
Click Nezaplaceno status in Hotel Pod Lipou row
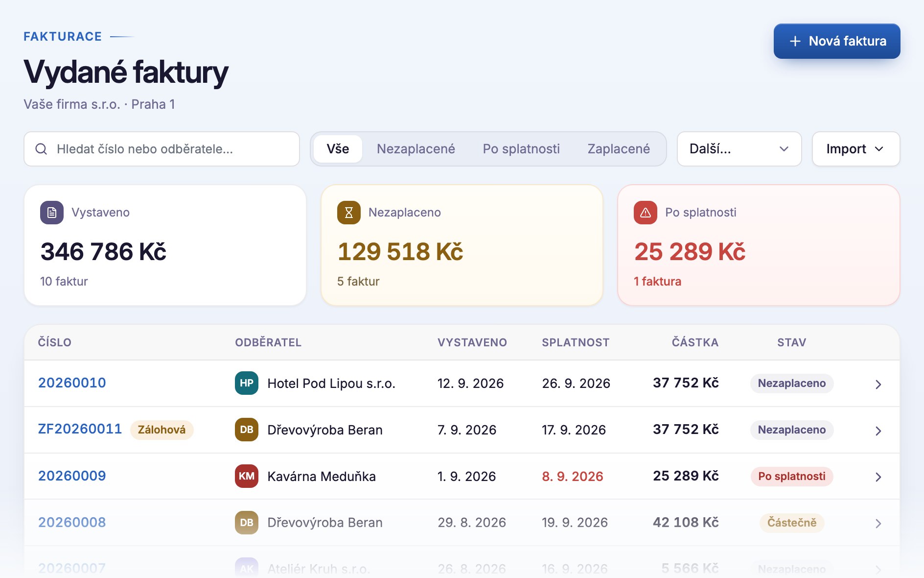pyautogui.click(x=792, y=383)
